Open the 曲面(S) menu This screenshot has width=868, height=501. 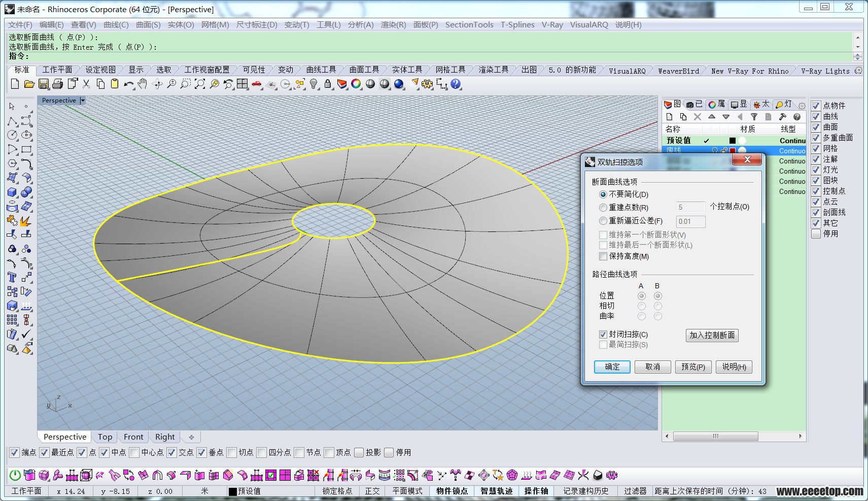point(148,25)
